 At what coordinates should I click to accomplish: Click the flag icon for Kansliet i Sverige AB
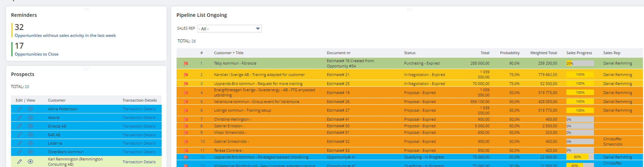click(186, 75)
